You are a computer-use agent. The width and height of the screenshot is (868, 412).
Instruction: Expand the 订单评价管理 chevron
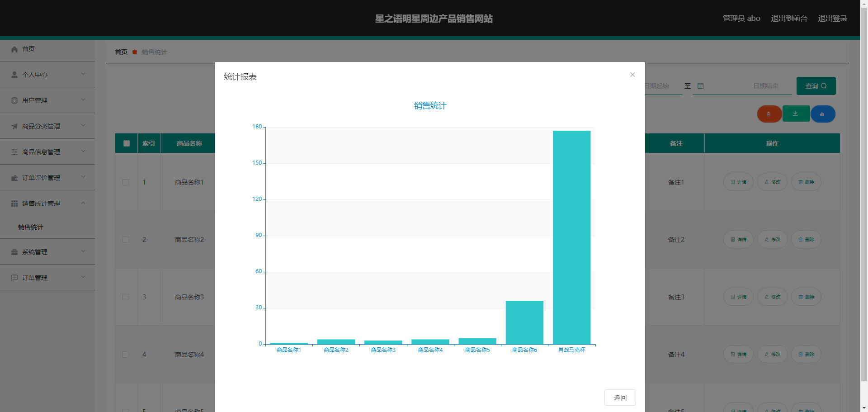83,177
